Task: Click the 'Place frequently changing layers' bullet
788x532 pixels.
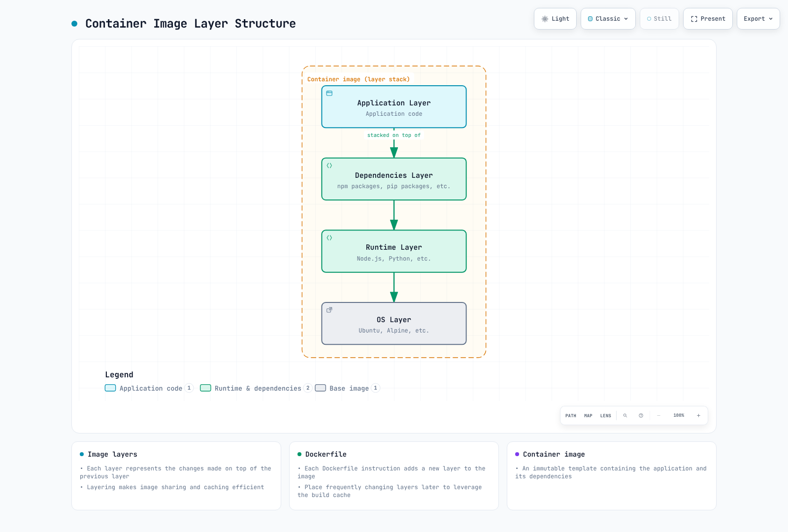Action: coord(390,491)
